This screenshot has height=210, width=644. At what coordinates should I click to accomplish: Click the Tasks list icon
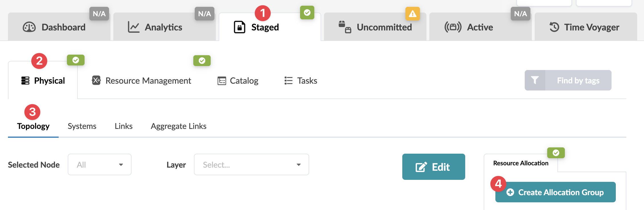[x=288, y=81]
